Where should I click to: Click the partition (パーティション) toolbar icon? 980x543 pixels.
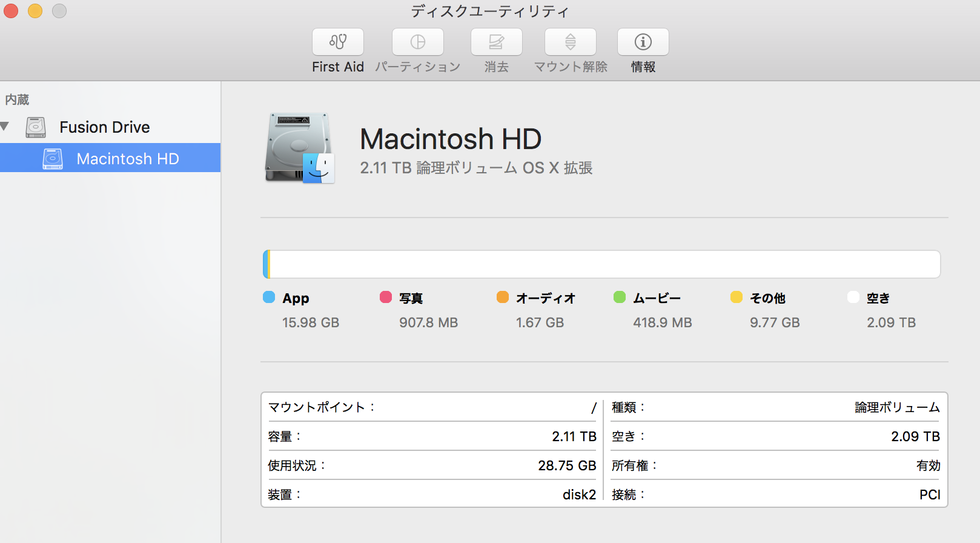click(x=417, y=42)
